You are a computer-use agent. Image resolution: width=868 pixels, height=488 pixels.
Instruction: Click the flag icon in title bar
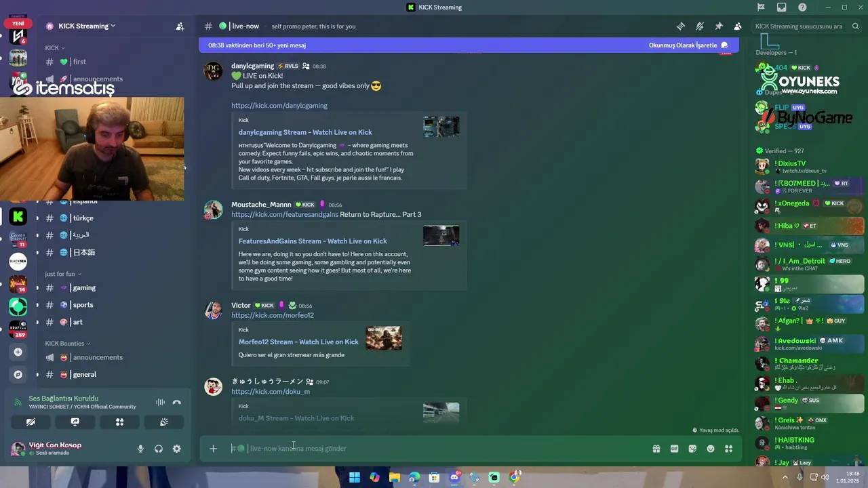761,7
